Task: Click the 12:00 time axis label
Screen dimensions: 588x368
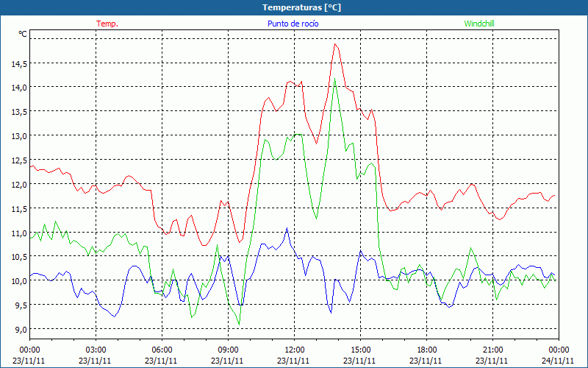Action: pos(295,350)
